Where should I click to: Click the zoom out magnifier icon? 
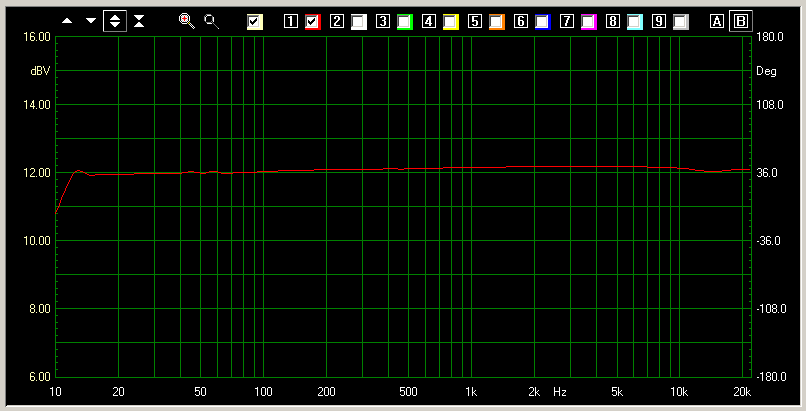point(211,20)
